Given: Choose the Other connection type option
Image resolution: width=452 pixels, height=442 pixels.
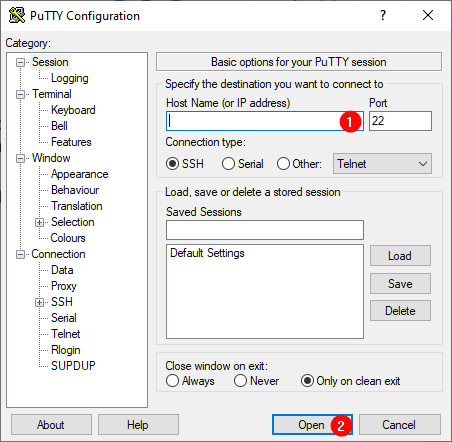Looking at the screenshot, I should coord(299,164).
